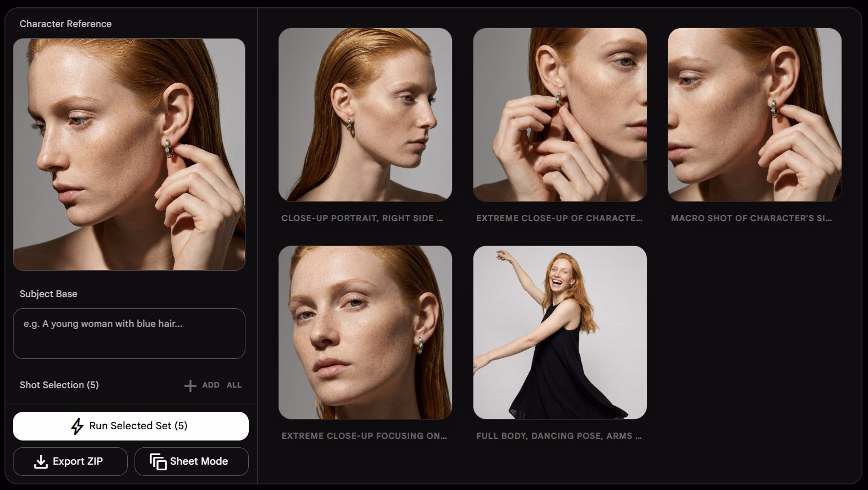868x490 pixels.
Task: Click caption 'FULL BODY, DANCING POSE, ARMS ...'
Action: 559,436
